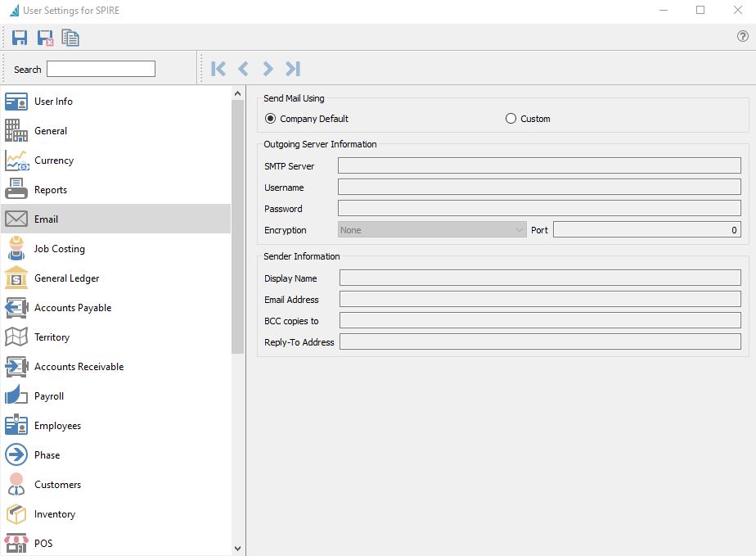
Task: Click the SMTP Server text field
Action: pos(539,166)
